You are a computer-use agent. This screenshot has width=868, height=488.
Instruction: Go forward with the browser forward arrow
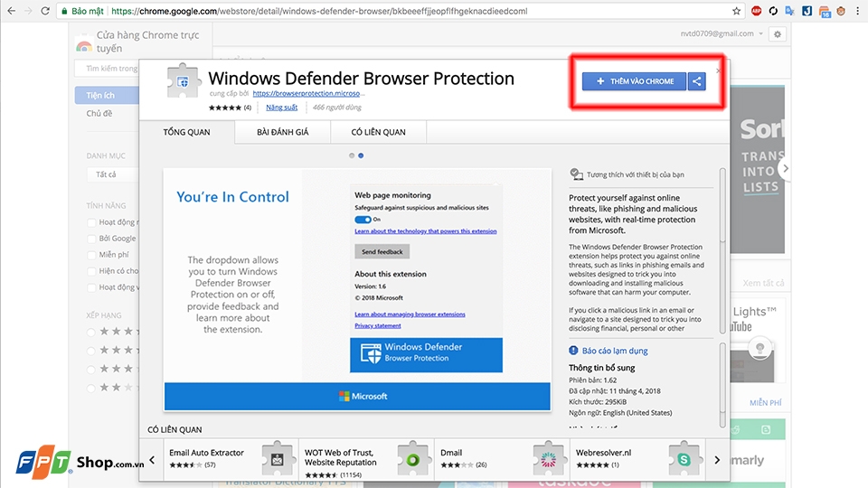click(28, 11)
